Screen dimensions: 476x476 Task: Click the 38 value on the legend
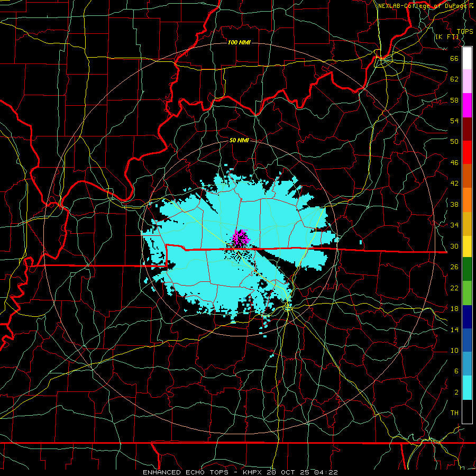(x=454, y=204)
